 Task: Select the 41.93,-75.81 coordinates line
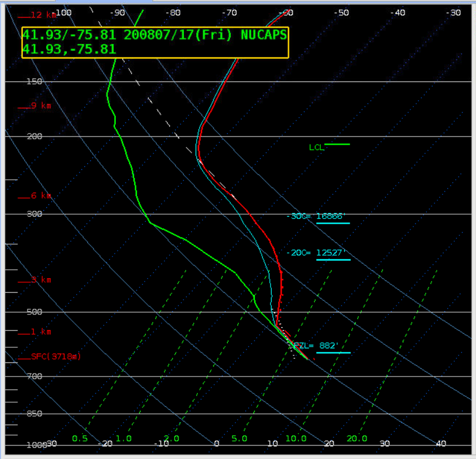(x=69, y=50)
